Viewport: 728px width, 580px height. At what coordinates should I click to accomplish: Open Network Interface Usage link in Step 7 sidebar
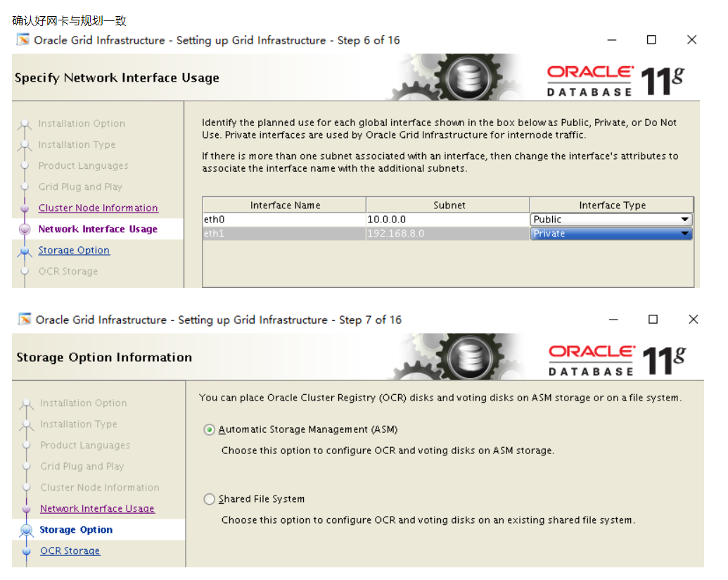[97, 509]
